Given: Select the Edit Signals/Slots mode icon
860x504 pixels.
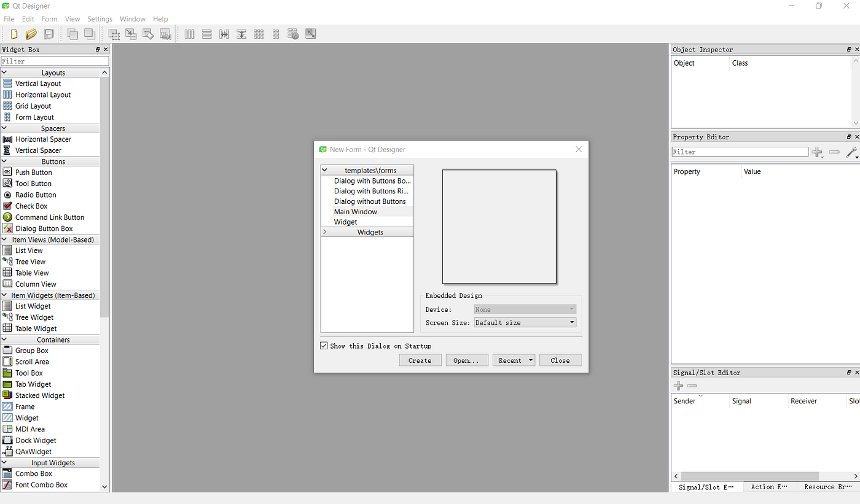Looking at the screenshot, I should click(131, 34).
